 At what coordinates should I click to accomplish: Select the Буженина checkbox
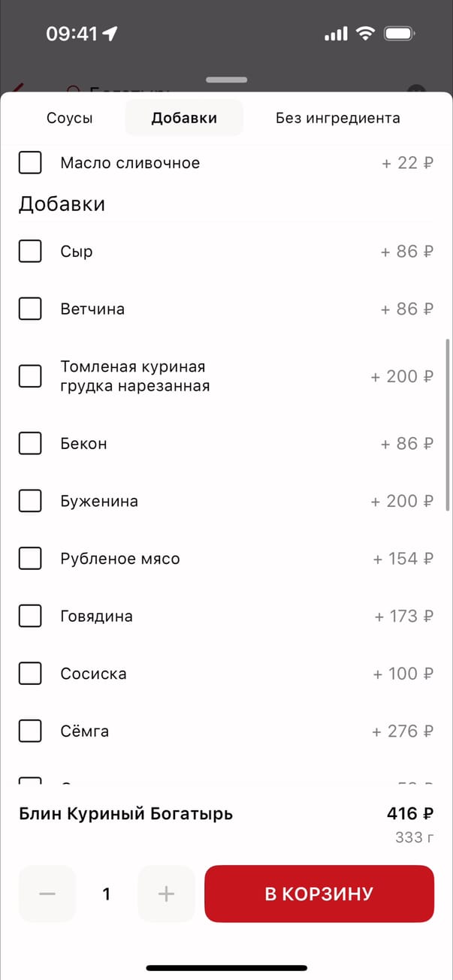pos(30,501)
